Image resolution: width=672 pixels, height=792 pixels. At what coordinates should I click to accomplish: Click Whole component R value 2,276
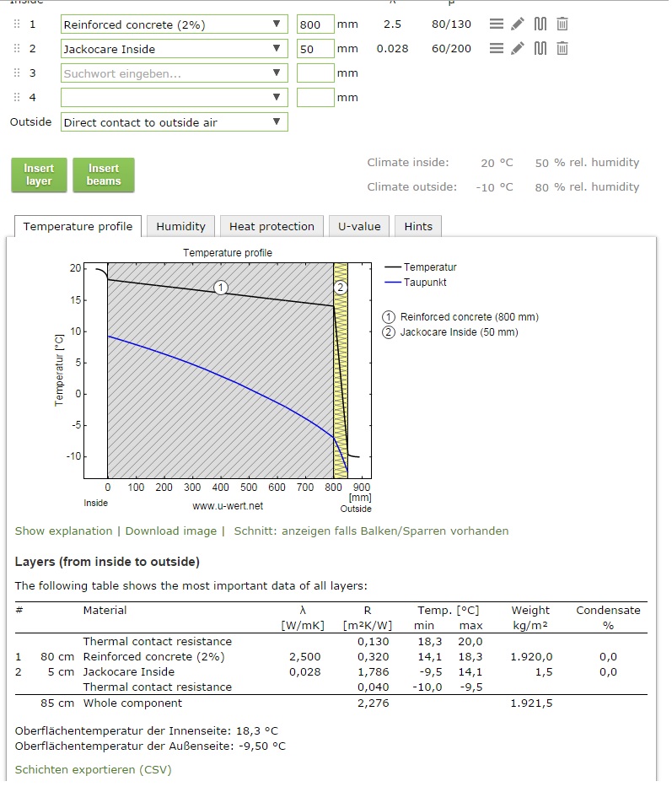click(374, 703)
